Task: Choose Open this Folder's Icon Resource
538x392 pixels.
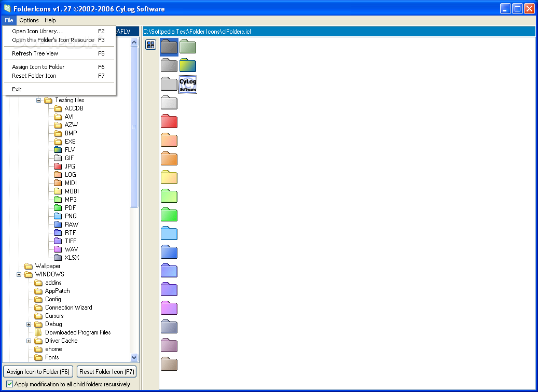Action: (59, 40)
